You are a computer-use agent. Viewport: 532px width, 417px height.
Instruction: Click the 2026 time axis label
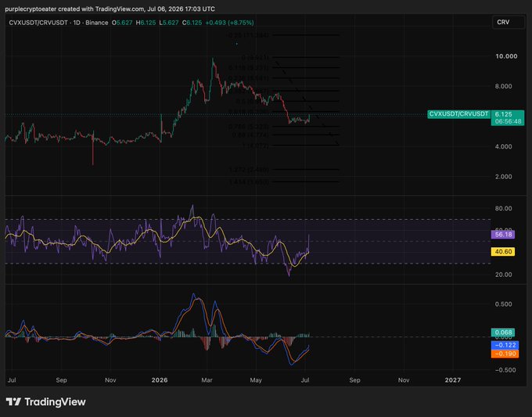coord(160,380)
